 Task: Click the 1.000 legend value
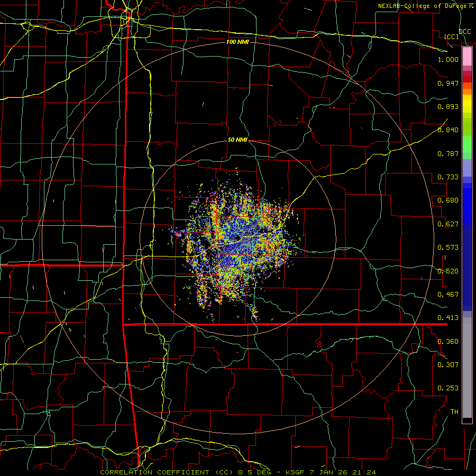coord(448,59)
